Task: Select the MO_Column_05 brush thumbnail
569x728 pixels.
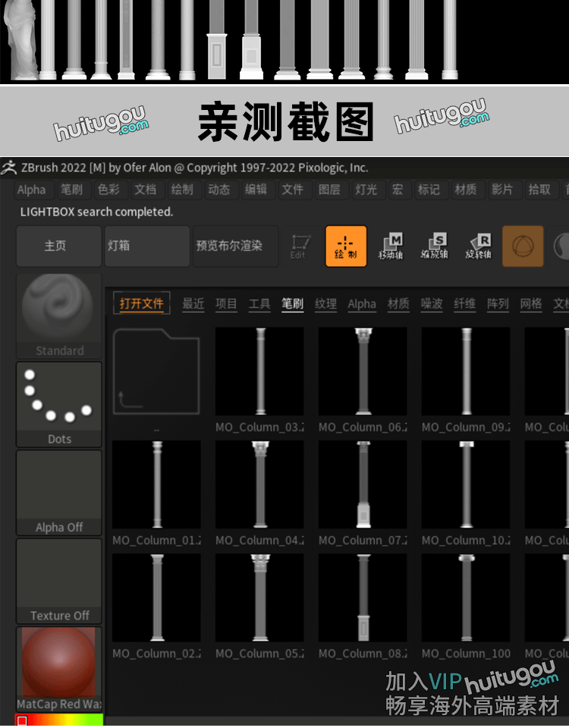Action: click(259, 598)
